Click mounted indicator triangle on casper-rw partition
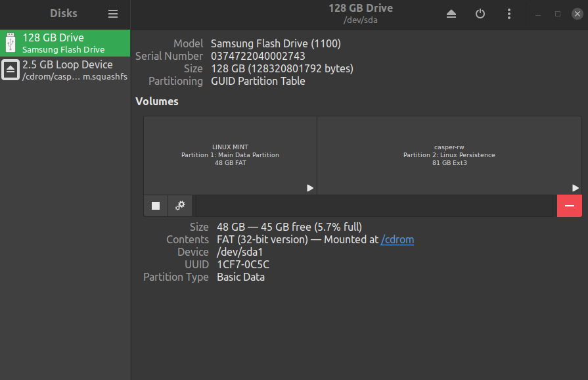The width and height of the screenshot is (588, 380). click(576, 188)
